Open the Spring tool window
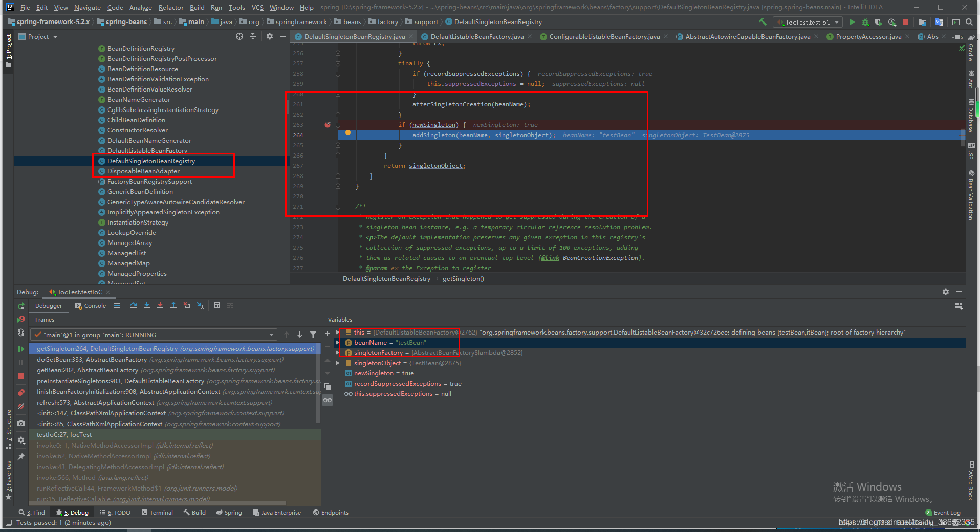980x532 pixels. point(229,513)
